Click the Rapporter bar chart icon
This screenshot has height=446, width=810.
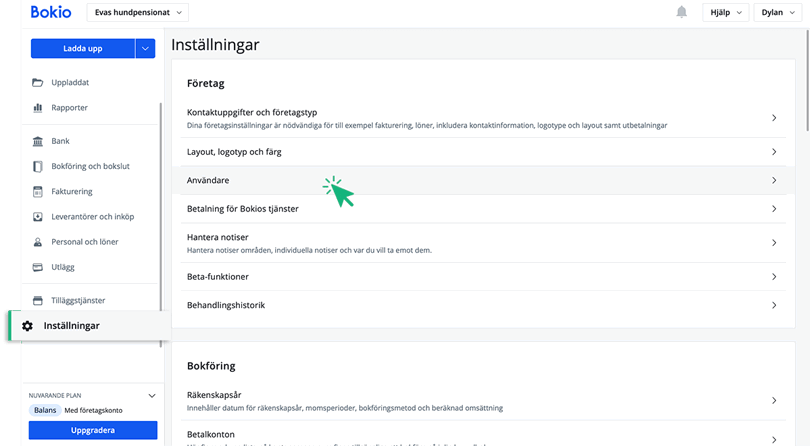coord(38,107)
